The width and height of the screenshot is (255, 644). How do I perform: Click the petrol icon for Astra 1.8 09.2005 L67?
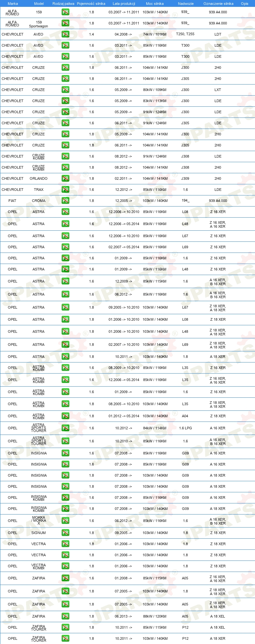coord(65,307)
